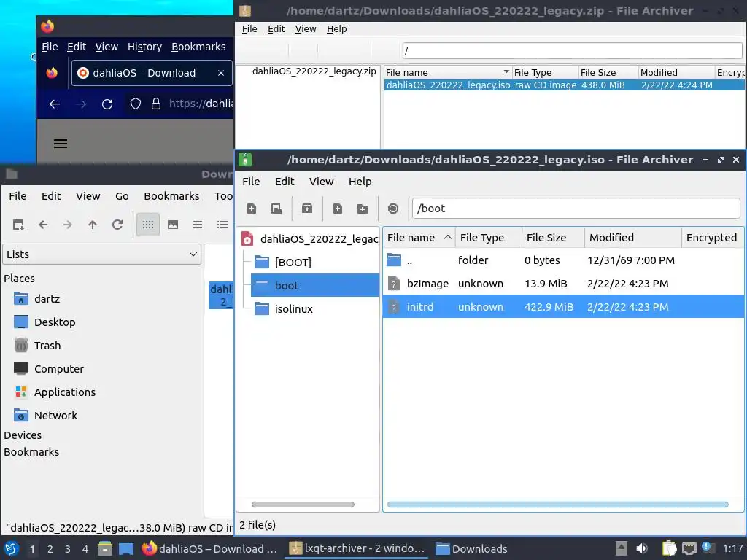Click the shield tracking protection icon in Firefox
Viewport: 747px width, 560px height.
click(135, 104)
